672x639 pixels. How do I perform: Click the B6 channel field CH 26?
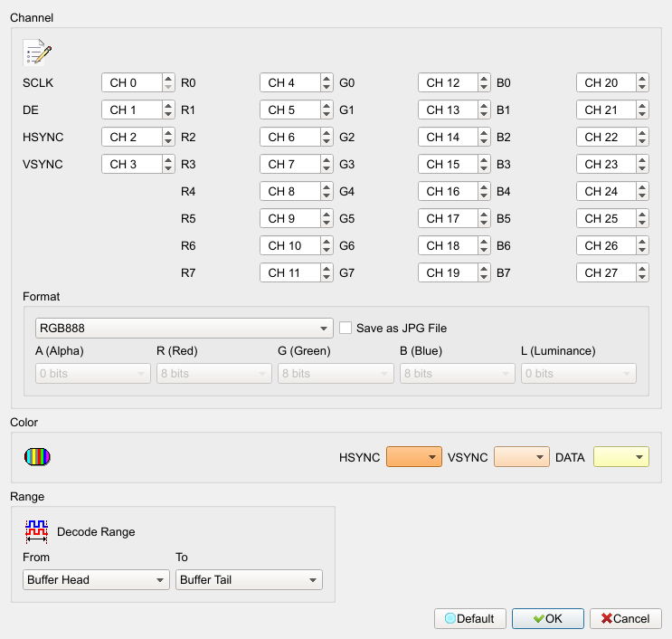pos(607,246)
